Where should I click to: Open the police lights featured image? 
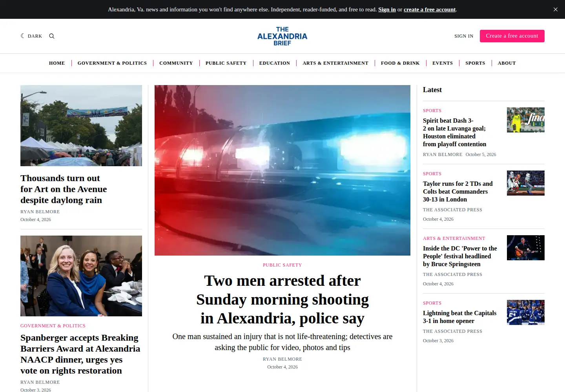(282, 170)
